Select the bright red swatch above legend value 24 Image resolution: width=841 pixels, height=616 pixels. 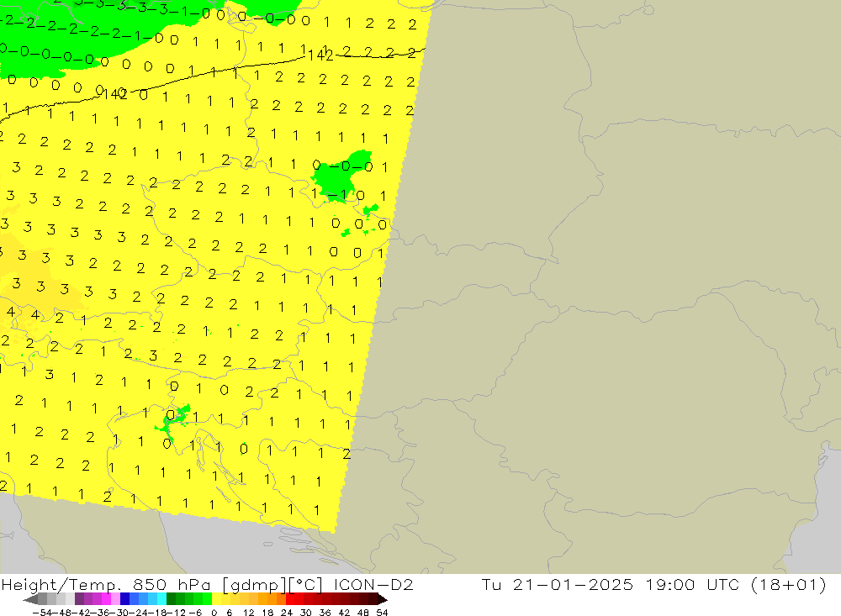pos(290,599)
